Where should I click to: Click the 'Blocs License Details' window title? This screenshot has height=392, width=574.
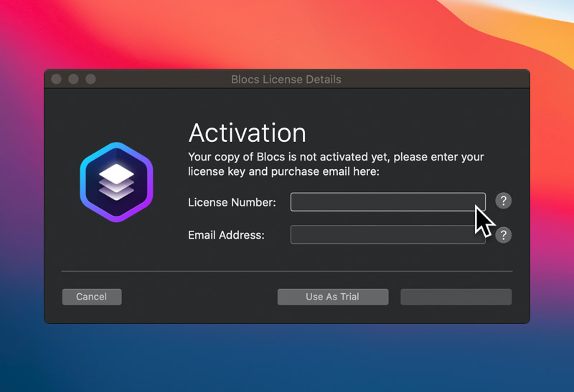pos(286,80)
